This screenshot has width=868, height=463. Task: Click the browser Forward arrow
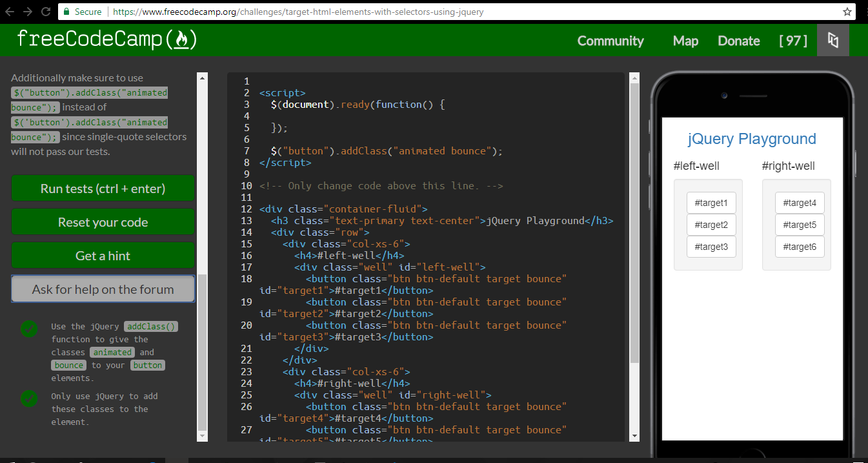(28, 12)
